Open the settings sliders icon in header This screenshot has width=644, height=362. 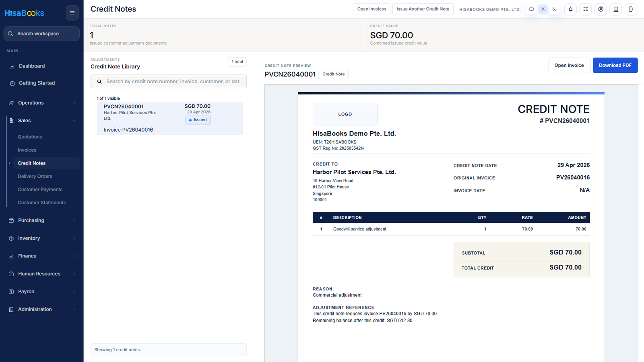click(586, 9)
